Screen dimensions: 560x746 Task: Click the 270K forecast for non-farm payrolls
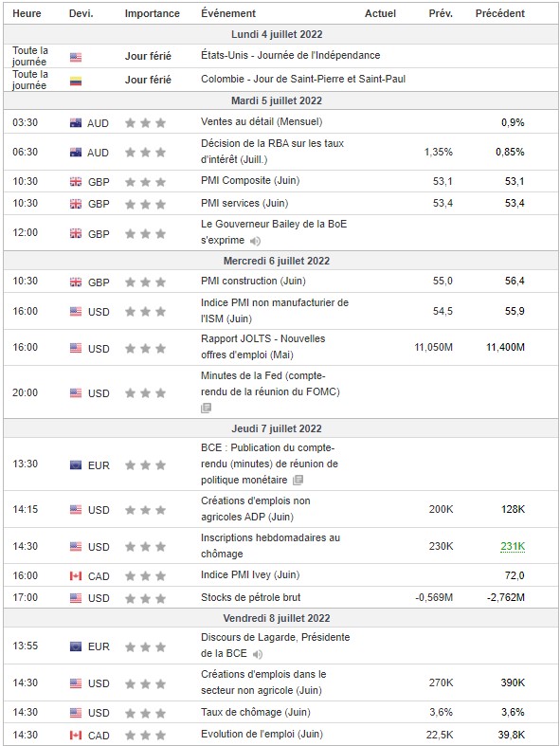pos(441,682)
